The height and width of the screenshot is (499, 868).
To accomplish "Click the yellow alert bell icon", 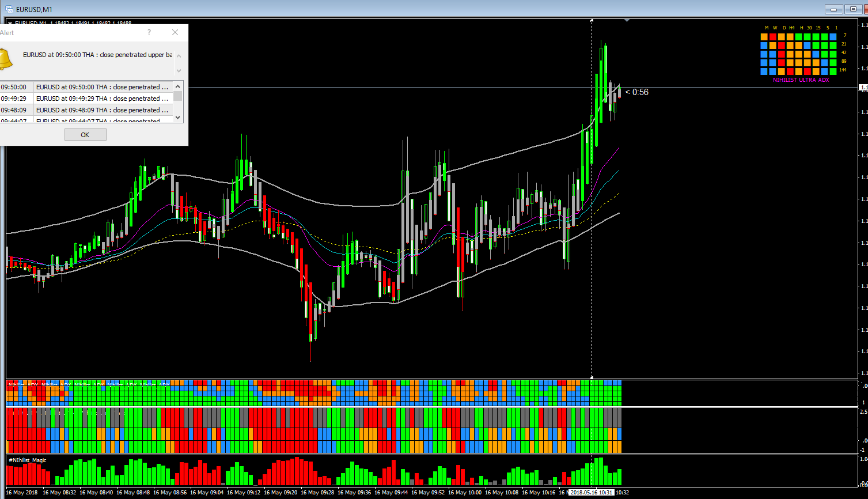I will tap(5, 59).
